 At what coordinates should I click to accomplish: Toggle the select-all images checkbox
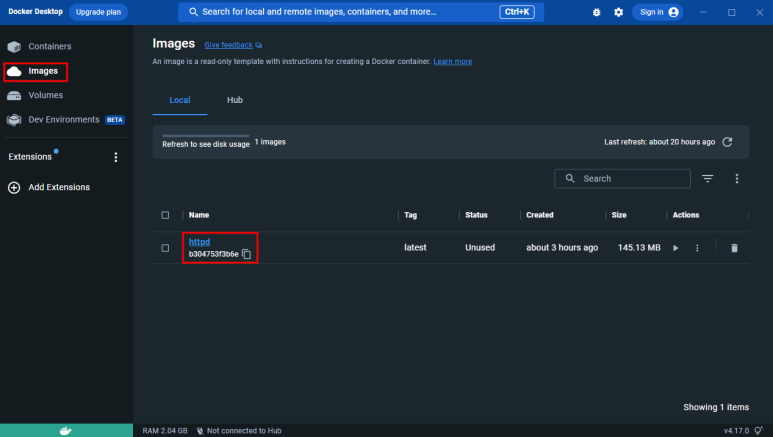(165, 215)
